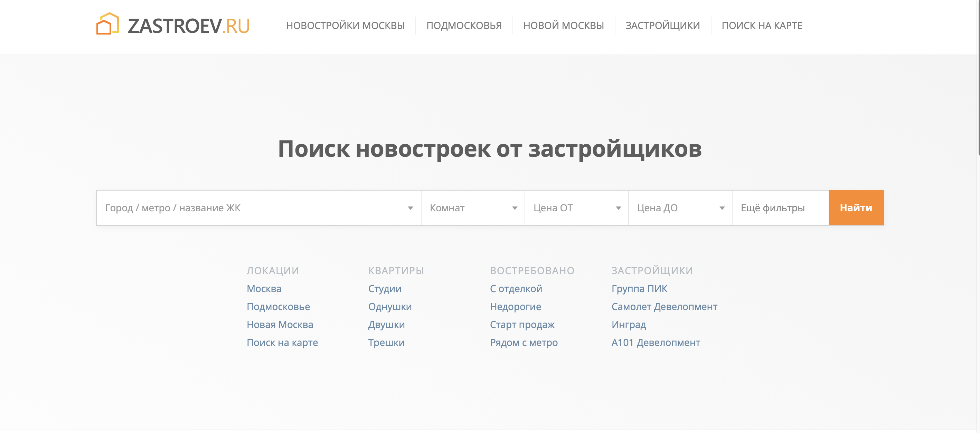Open the Группа ПИК developer link
This screenshot has height=433, width=980.
pyautogui.click(x=639, y=289)
